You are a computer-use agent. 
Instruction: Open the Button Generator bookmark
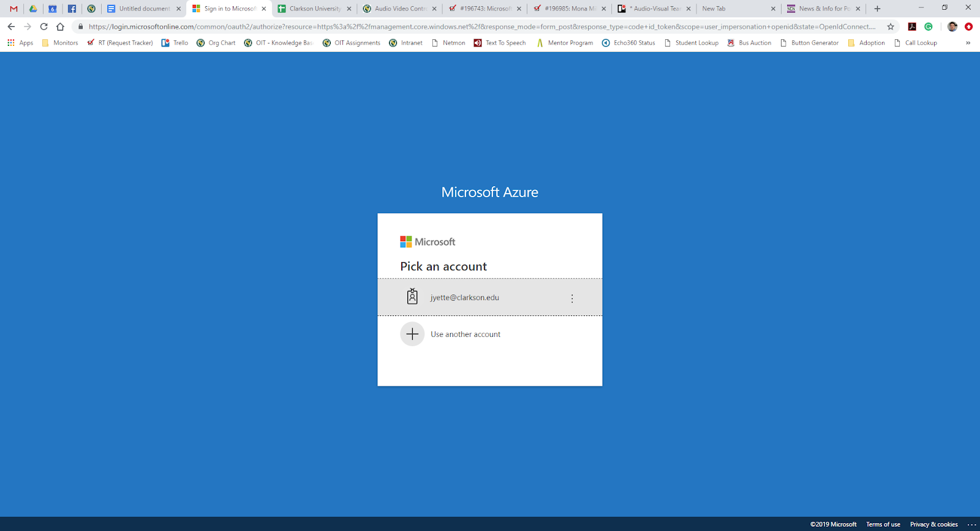coord(809,43)
